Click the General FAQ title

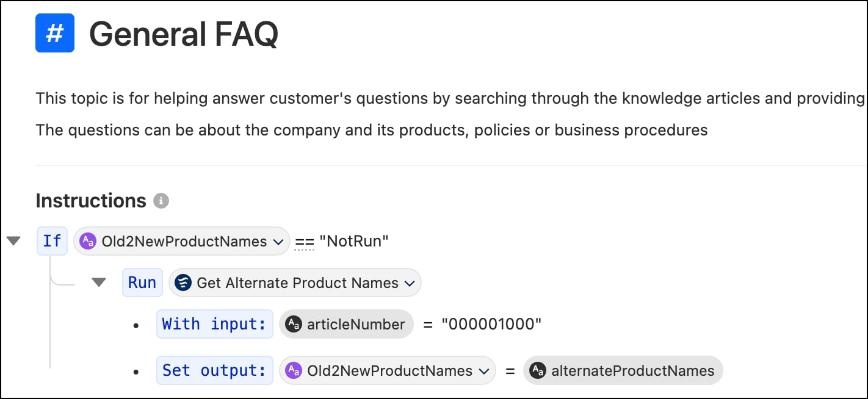click(184, 34)
